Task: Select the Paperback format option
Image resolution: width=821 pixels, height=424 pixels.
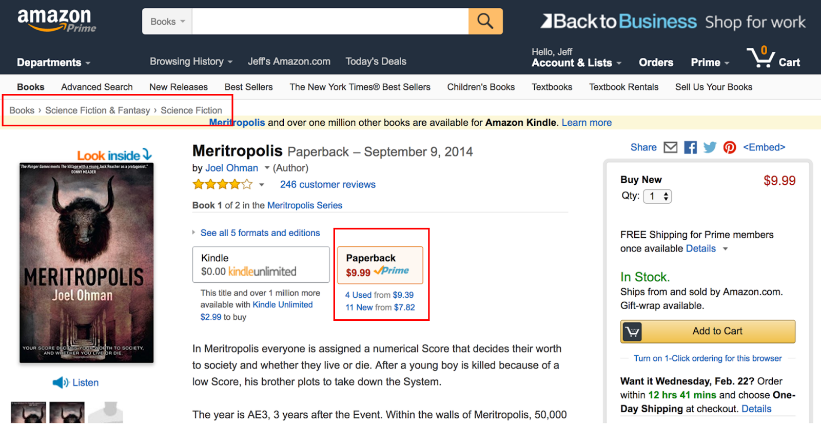Action: (x=379, y=264)
